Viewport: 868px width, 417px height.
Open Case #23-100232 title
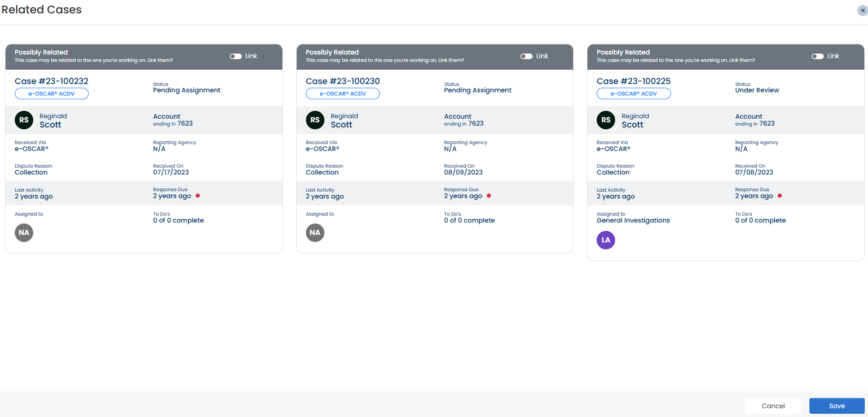tap(52, 81)
